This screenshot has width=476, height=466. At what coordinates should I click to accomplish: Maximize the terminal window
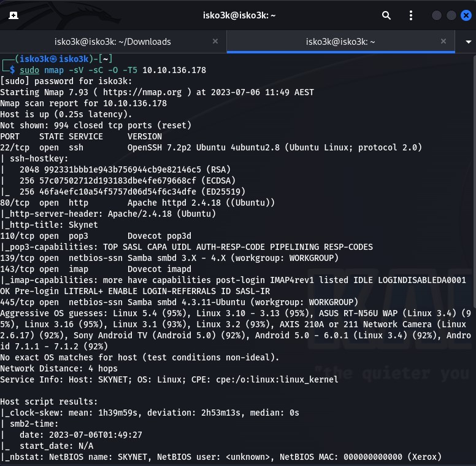(451, 15)
